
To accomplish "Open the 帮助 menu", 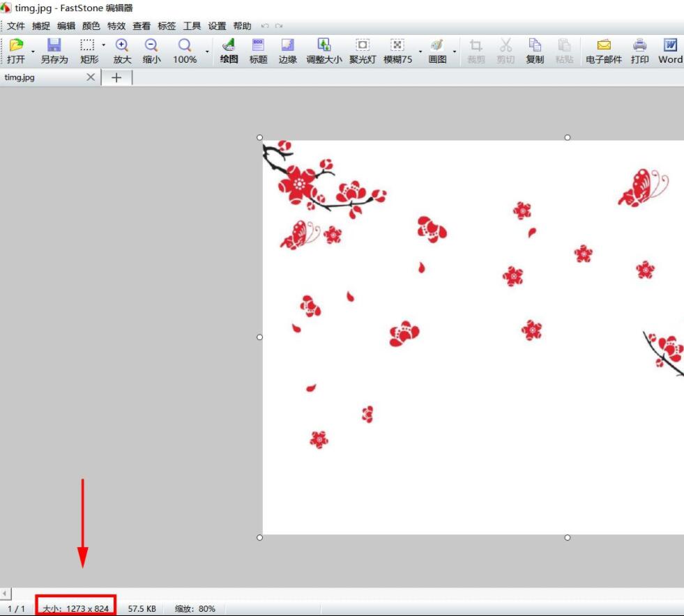I will tap(242, 26).
